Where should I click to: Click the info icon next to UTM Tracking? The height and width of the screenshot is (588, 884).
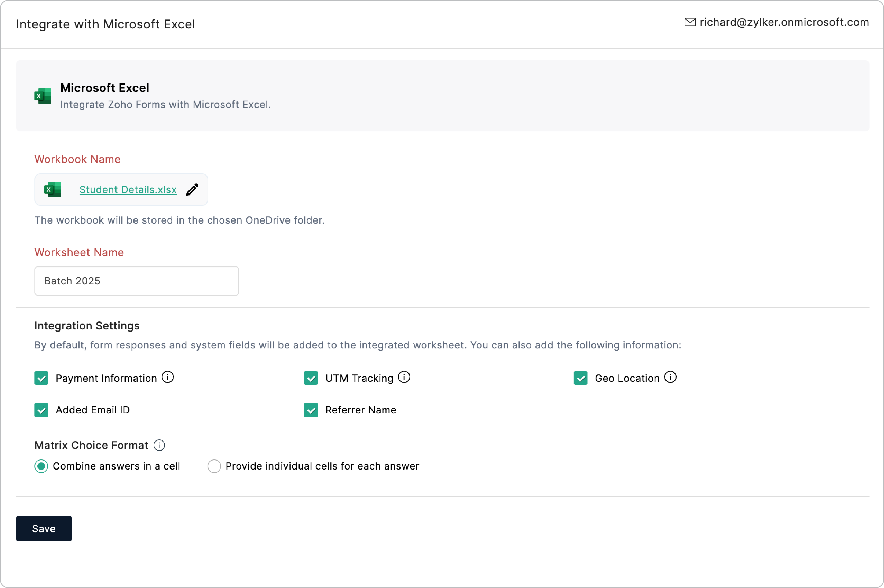pos(404,377)
